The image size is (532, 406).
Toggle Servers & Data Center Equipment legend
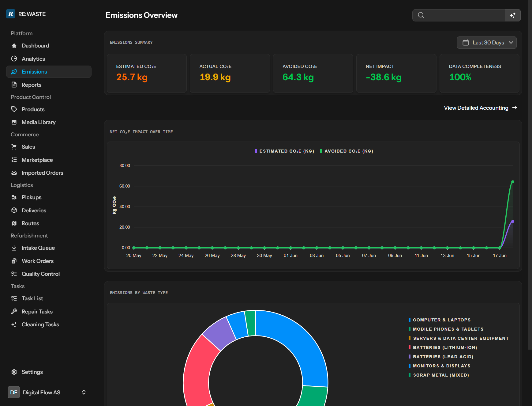[459, 338]
